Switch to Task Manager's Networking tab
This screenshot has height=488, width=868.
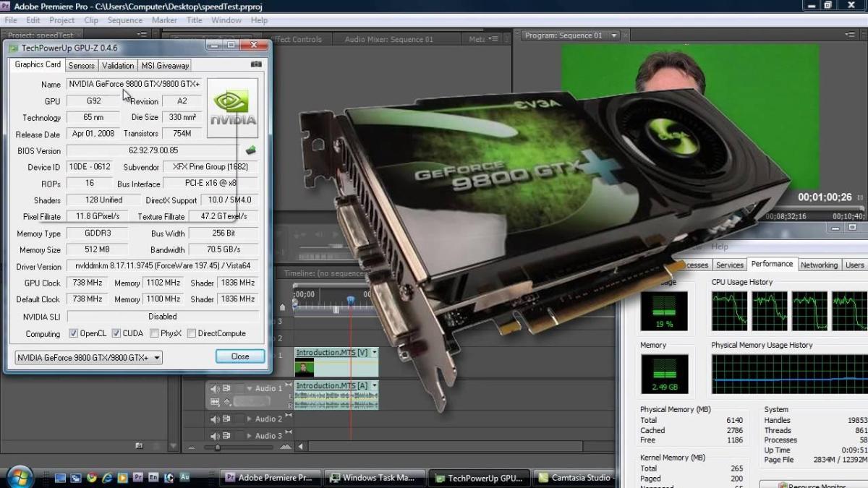(819, 265)
